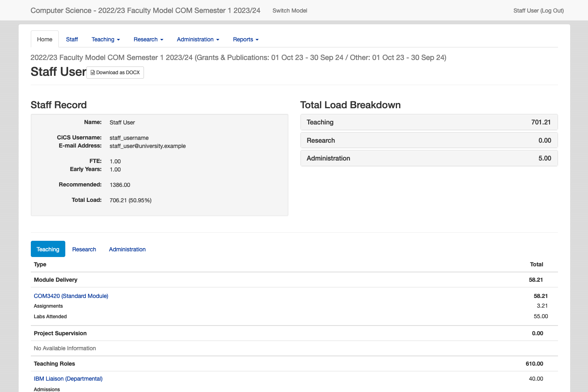588x392 pixels.
Task: Click the Teaching Roles row heading
Action: coord(54,364)
